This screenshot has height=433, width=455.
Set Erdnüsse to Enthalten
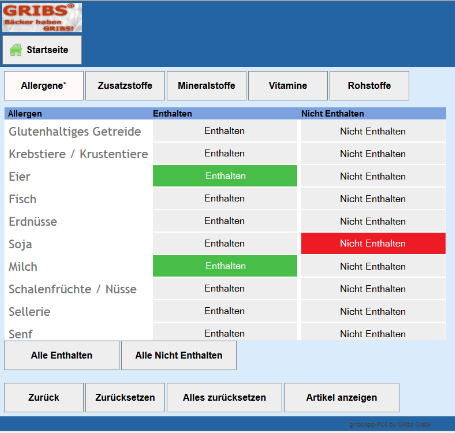click(225, 221)
